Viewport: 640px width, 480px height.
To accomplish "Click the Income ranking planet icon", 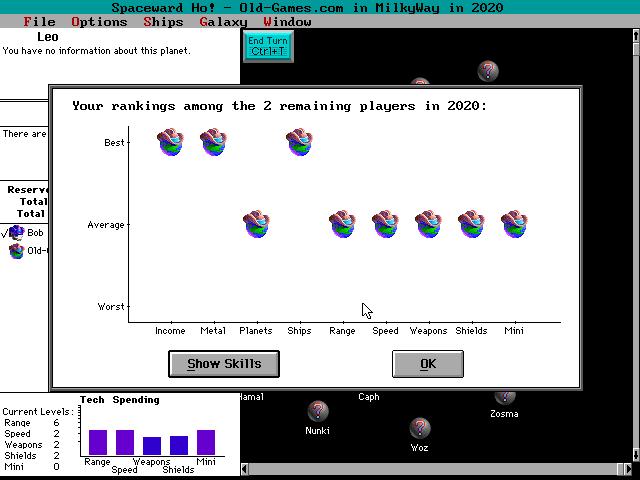I will point(170,142).
